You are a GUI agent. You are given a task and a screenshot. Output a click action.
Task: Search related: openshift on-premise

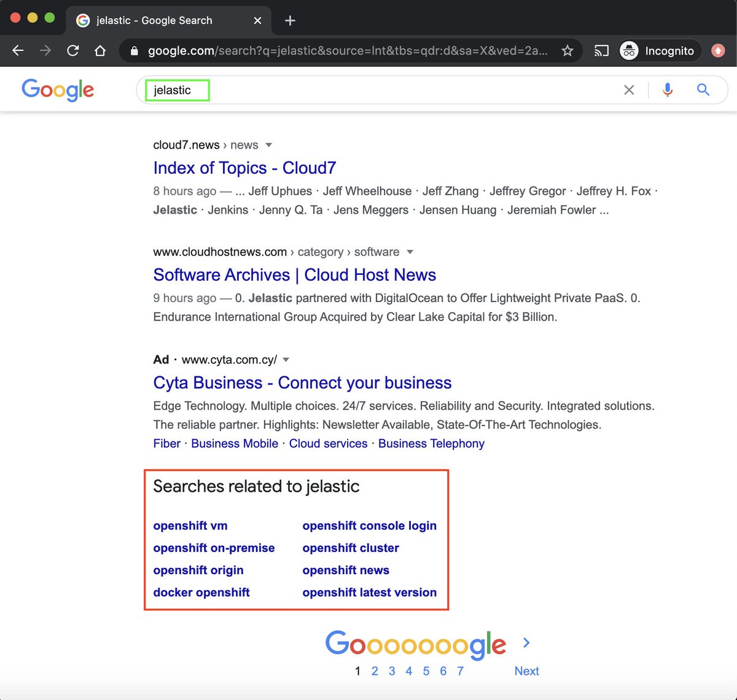214,548
